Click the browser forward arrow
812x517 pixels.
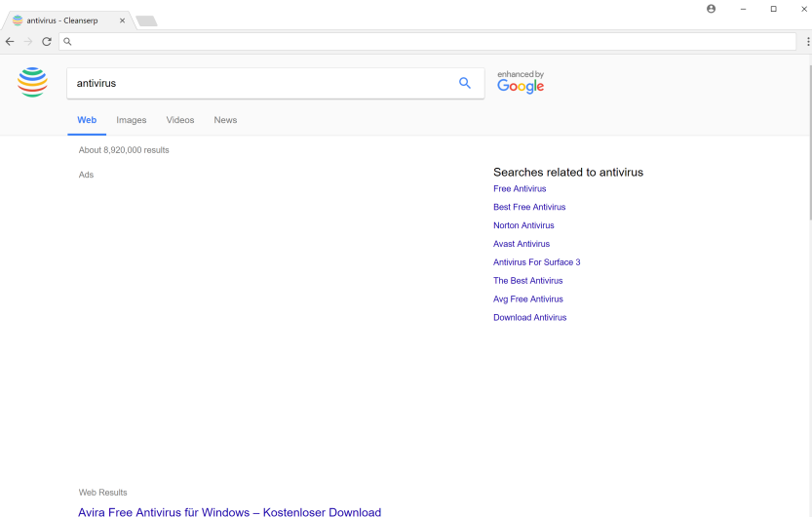[28, 41]
